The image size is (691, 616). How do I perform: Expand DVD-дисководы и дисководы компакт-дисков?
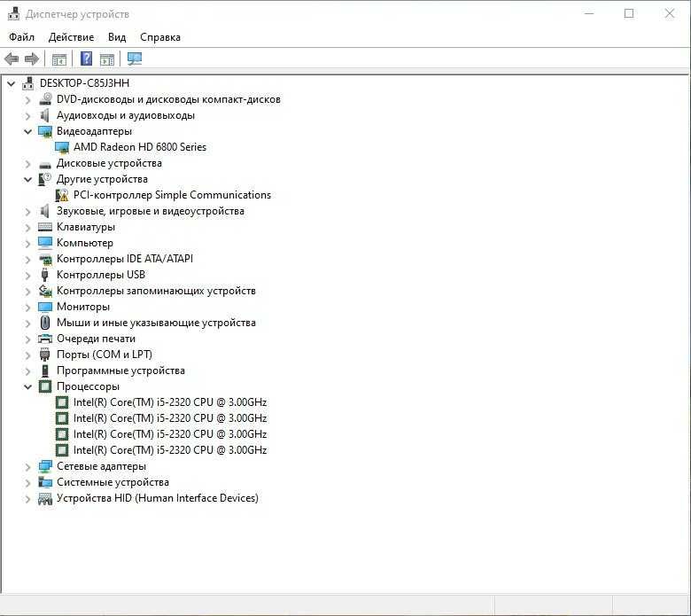click(27, 99)
